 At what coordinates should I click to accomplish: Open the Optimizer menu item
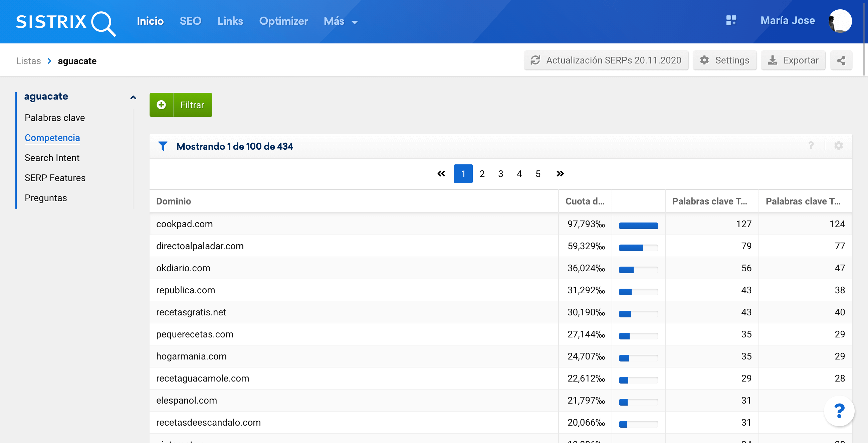283,21
